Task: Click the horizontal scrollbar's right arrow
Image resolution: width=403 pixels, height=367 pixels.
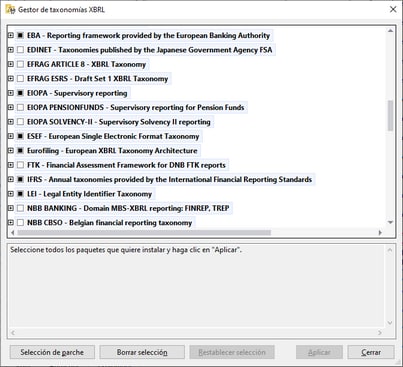Action: coord(380,232)
